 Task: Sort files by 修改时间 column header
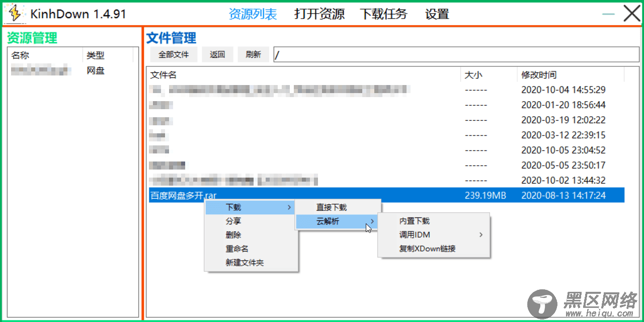(x=571, y=75)
